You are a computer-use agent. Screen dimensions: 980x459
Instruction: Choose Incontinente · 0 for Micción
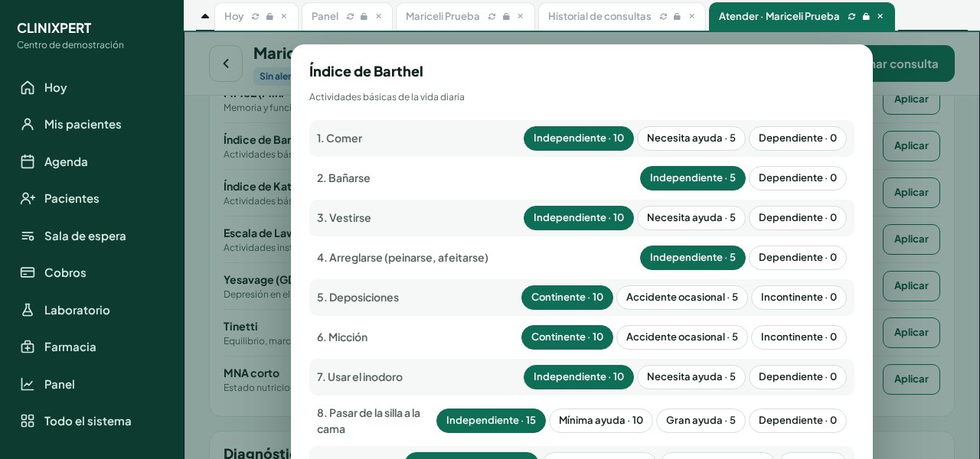point(799,337)
